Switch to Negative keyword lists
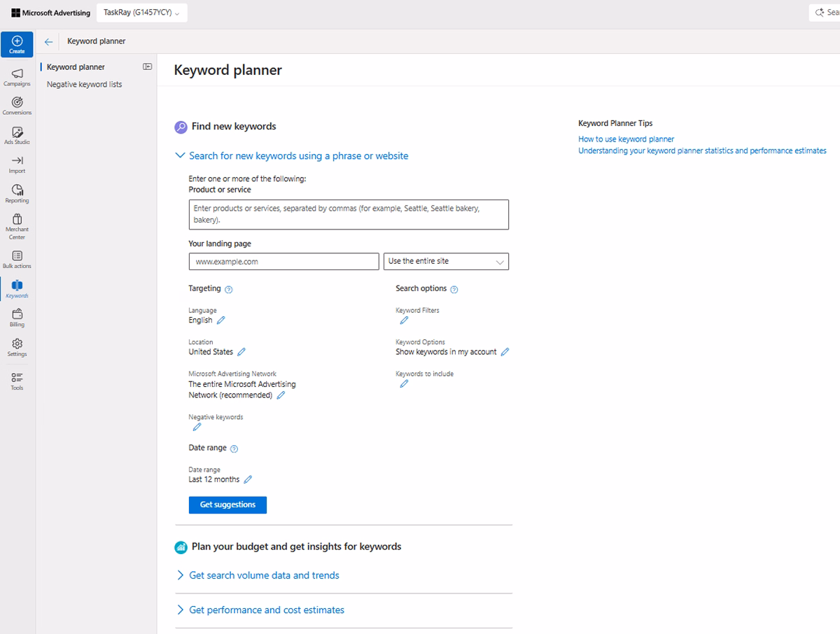Viewport: 840px width, 634px height. coord(84,84)
